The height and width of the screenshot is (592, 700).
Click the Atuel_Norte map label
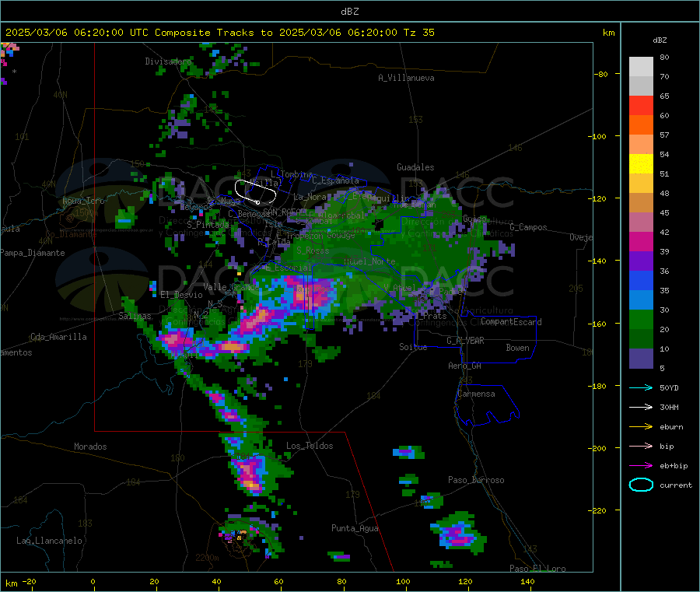tap(369, 261)
